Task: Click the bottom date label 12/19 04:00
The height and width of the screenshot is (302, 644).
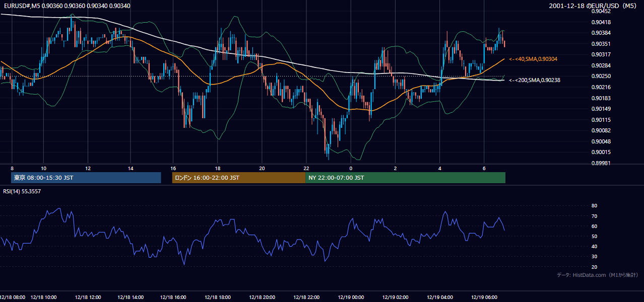Action: point(439,297)
